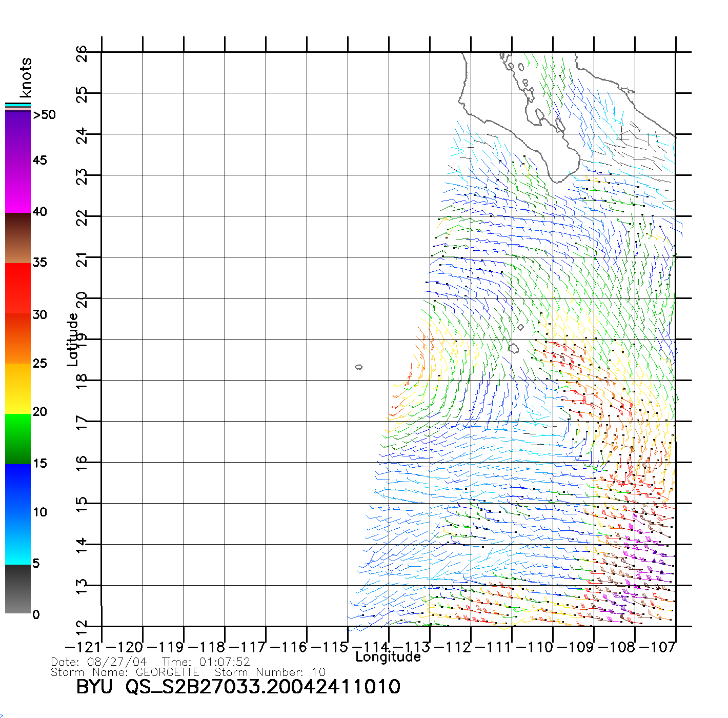Choose the green 15–20 knots legend band
The width and height of the screenshot is (728, 718).
pos(17,438)
